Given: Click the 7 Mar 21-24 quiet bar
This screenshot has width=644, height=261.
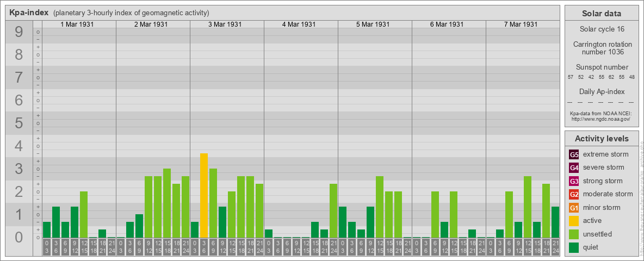Looking at the screenshot, I should (x=555, y=222).
